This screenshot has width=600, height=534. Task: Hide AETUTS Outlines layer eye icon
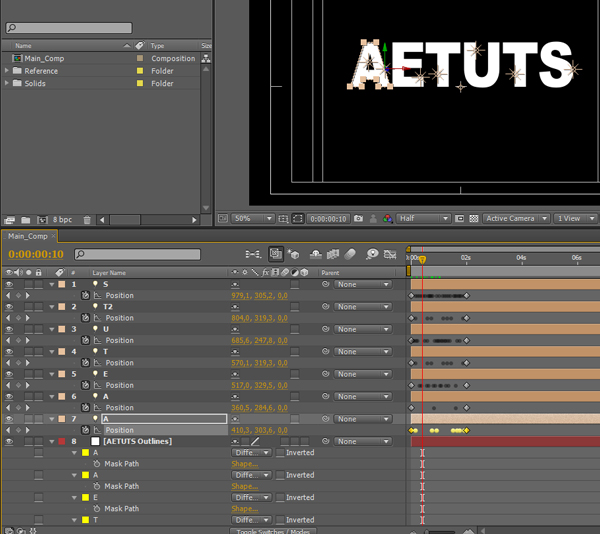point(9,441)
